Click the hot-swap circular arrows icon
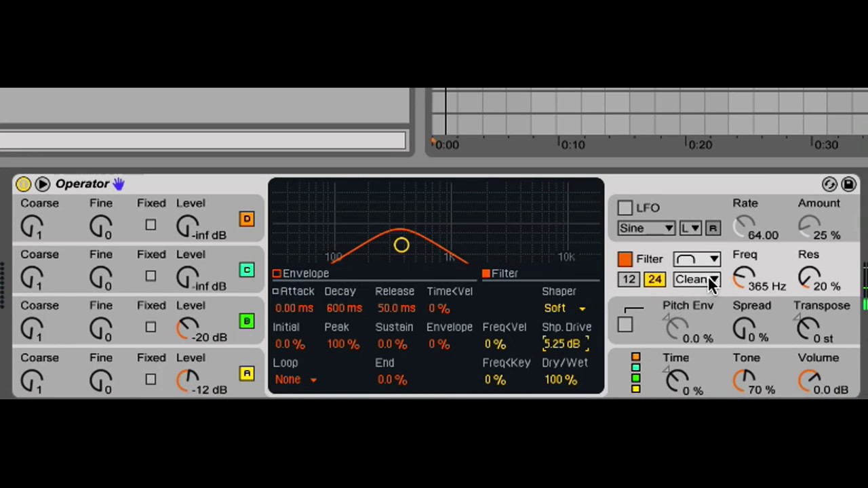Screen dimensions: 868x488 829,184
